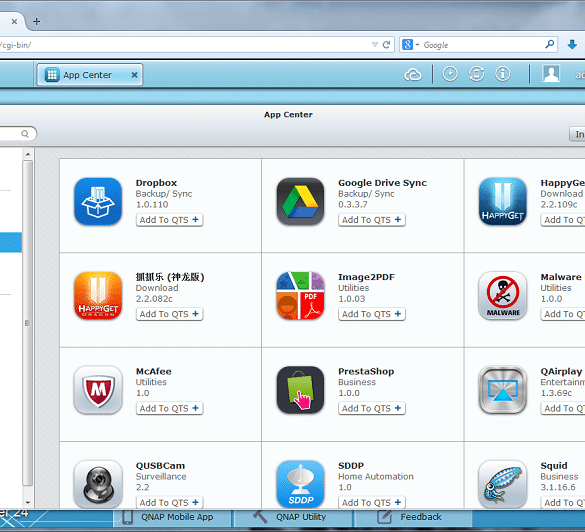The height and width of the screenshot is (532, 585).
Task: Click the Squid title text
Action: tap(554, 466)
